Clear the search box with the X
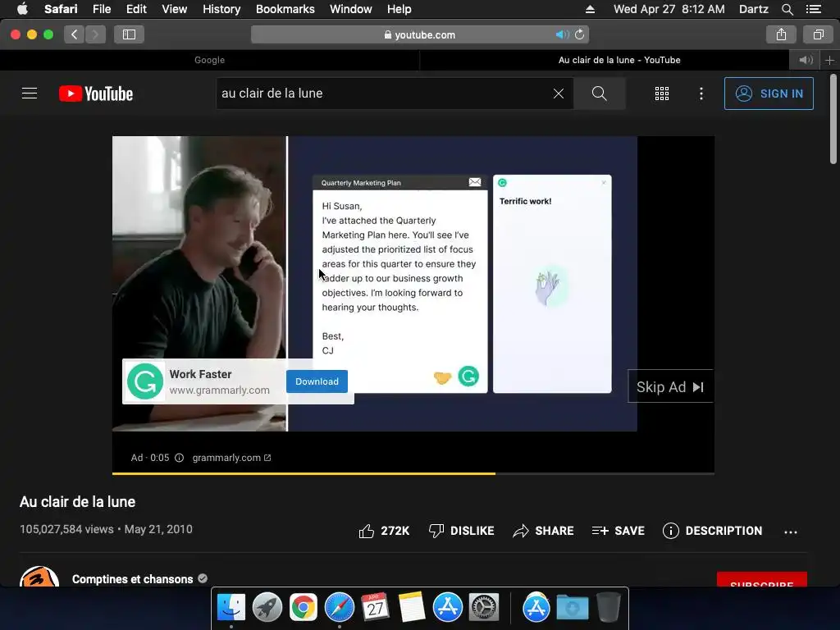 point(558,94)
